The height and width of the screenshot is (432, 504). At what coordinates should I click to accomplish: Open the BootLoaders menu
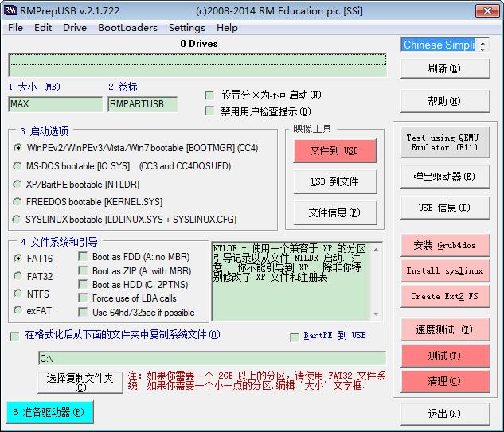(x=127, y=28)
